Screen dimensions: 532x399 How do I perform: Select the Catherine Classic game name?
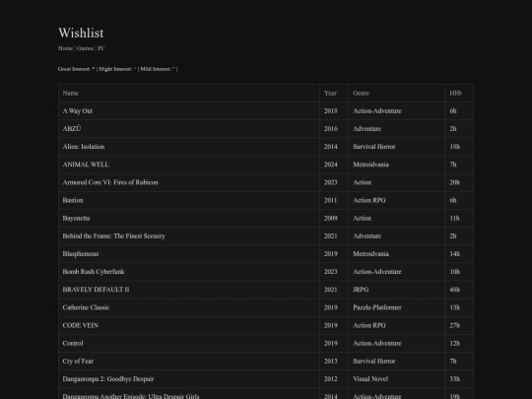pos(86,307)
